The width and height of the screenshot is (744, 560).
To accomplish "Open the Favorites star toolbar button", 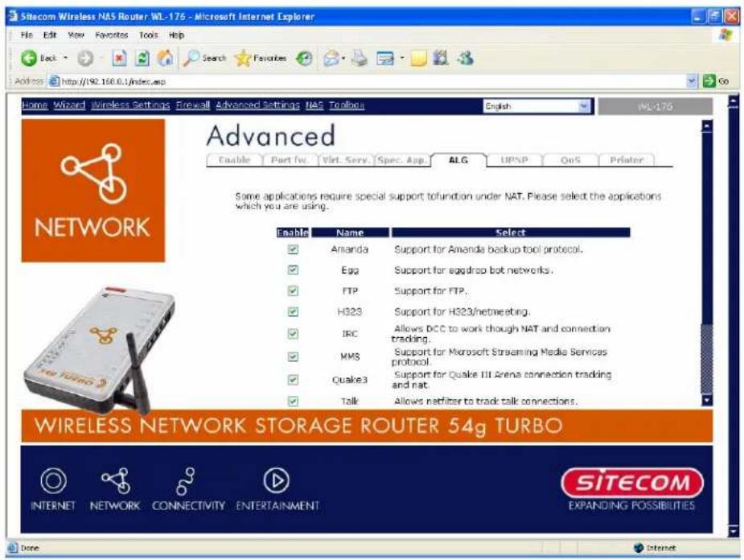I will click(261, 58).
